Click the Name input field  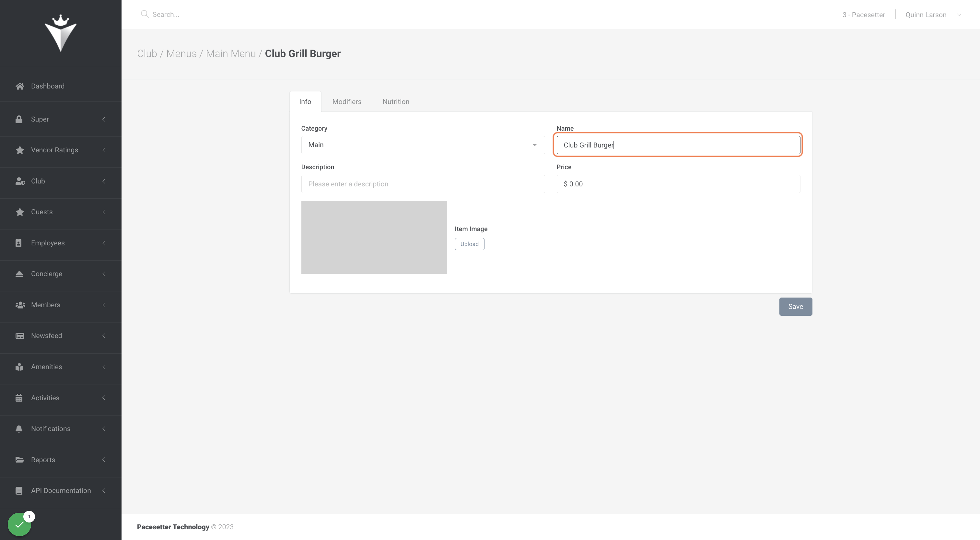678,145
